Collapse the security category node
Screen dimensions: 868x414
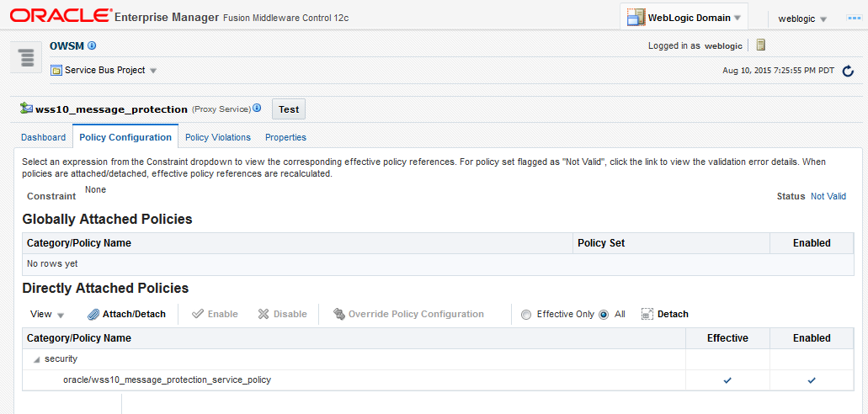(36, 360)
